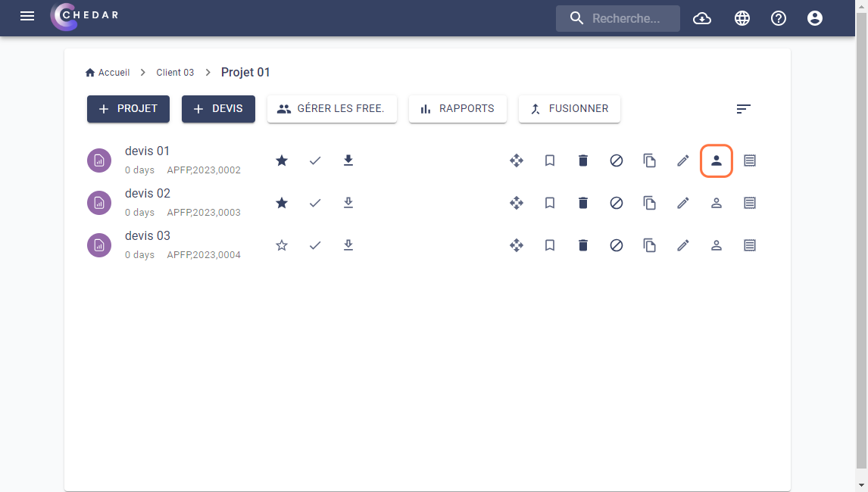Click the Chedar logo
Screen dimensions: 868x492
[x=85, y=17]
